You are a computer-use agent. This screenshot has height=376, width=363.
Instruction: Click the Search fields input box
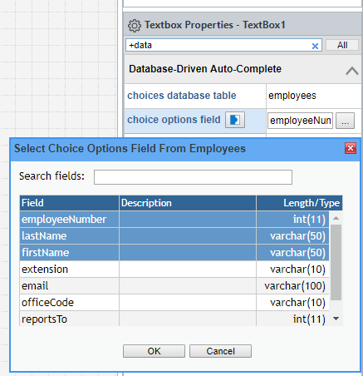pyautogui.click(x=193, y=177)
